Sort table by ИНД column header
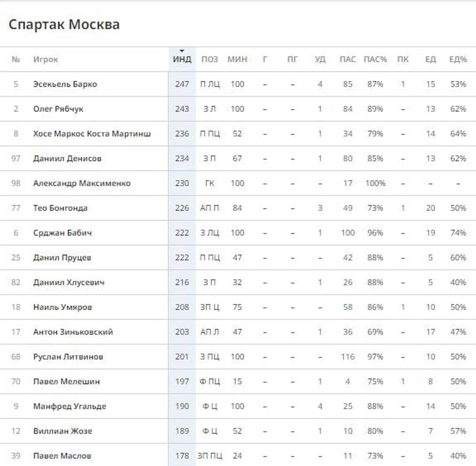 point(182,59)
